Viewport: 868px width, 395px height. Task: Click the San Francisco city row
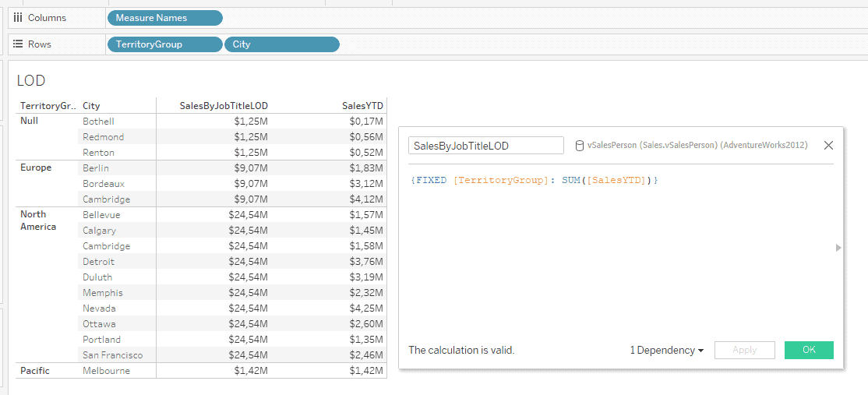pos(112,355)
